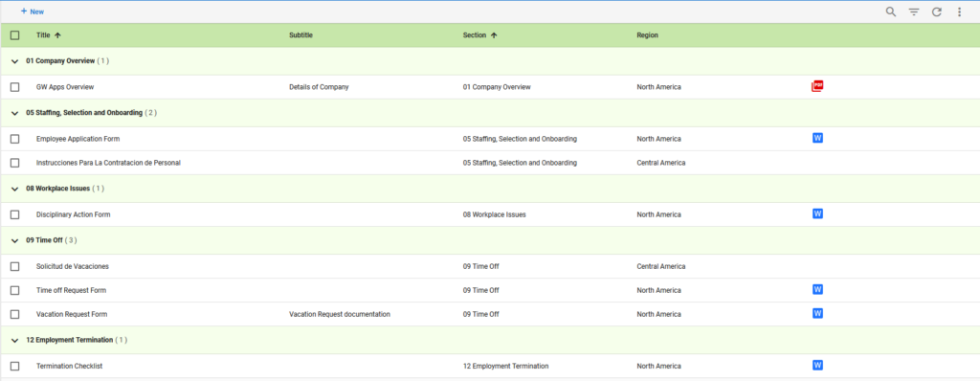Click the Details of Company subtitle
Screen dimensions: 980x381
tap(319, 87)
